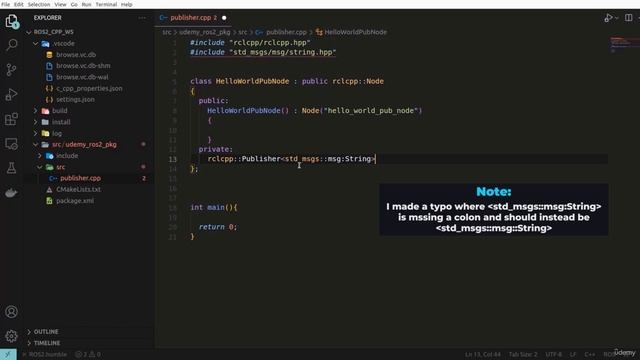Select the publisher.cpp editor tab
Viewport: 640px width, 360px height.
click(193, 18)
